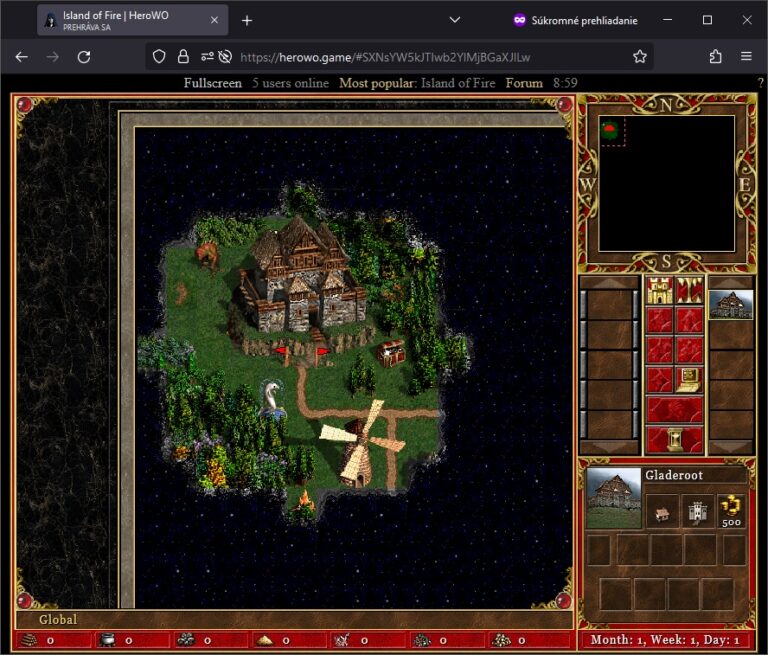Open the browser Extensions puzzle icon
The height and width of the screenshot is (655, 768).
tap(716, 57)
